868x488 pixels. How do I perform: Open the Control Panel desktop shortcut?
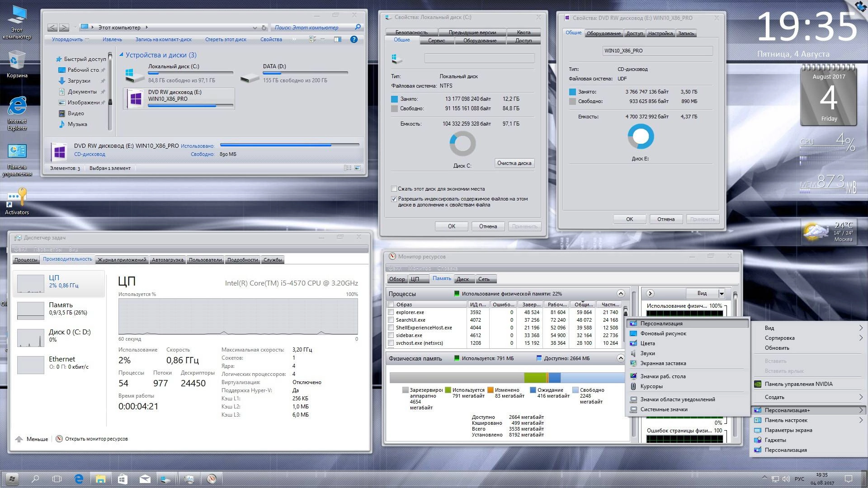[17, 160]
